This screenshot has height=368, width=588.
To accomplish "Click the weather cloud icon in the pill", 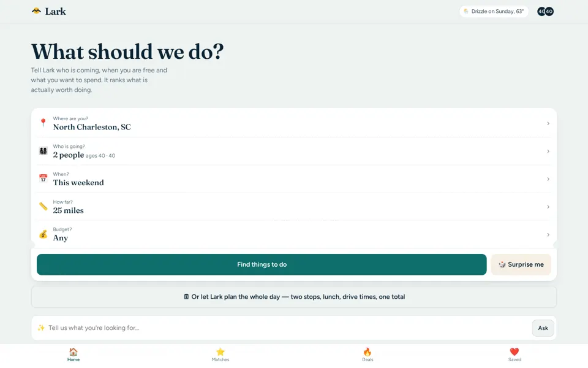I will click(x=466, y=11).
